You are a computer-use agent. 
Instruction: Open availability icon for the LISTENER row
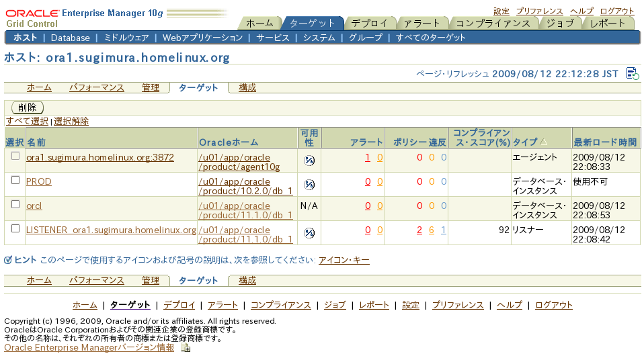point(309,233)
